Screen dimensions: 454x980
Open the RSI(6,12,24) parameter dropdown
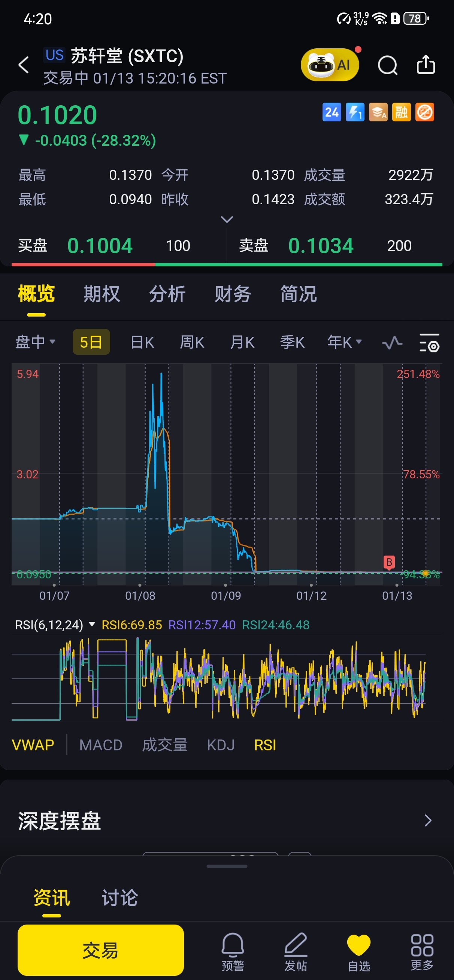click(x=55, y=624)
